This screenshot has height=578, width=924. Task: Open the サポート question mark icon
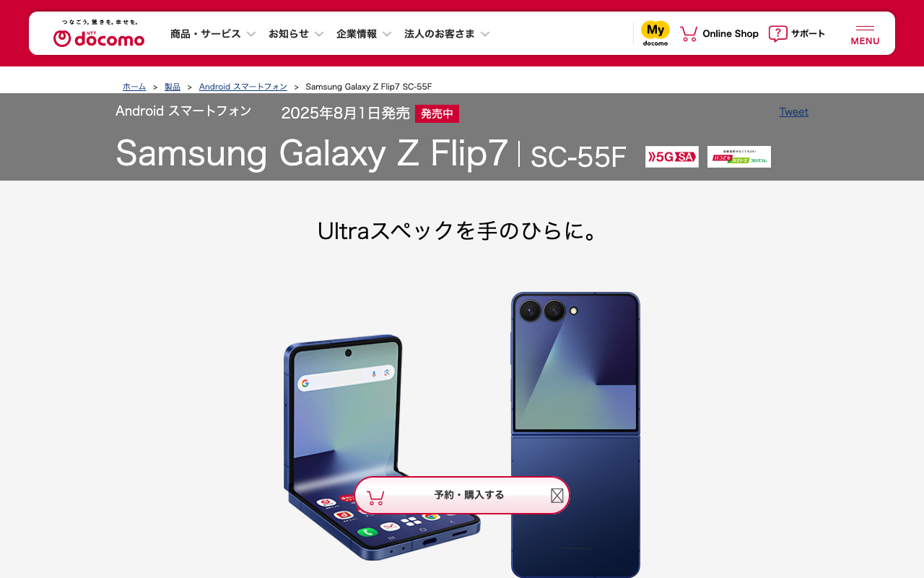point(778,33)
